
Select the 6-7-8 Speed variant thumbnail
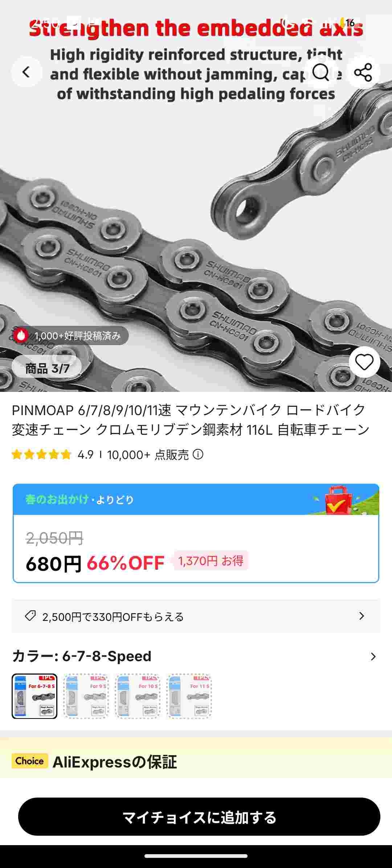click(x=34, y=696)
